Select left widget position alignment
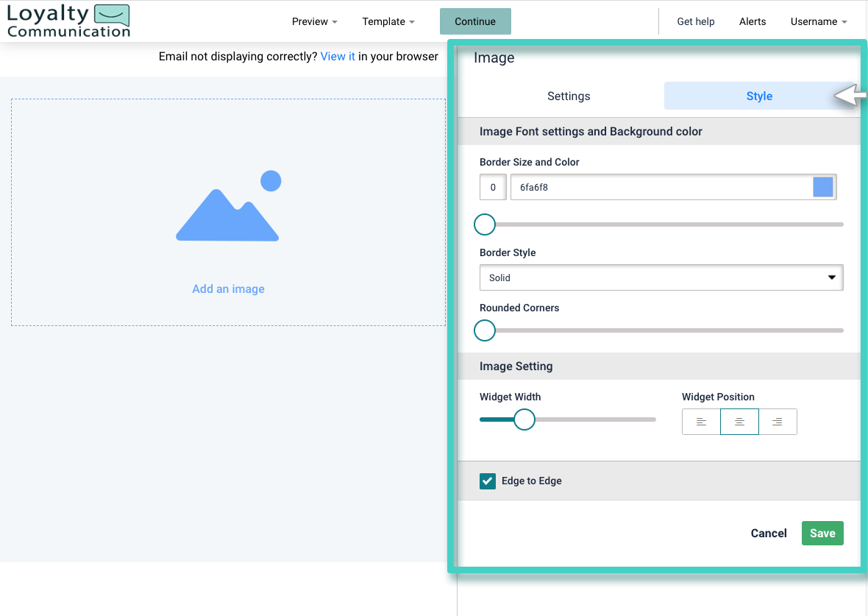 pos(700,421)
